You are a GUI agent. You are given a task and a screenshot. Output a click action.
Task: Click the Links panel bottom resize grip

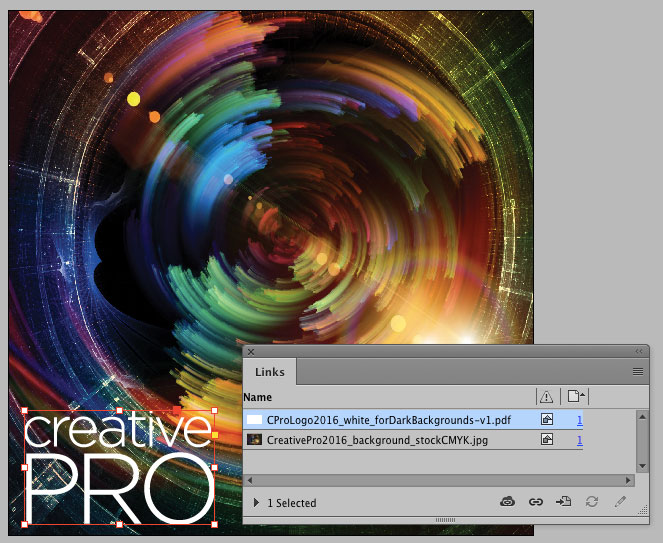point(445,520)
